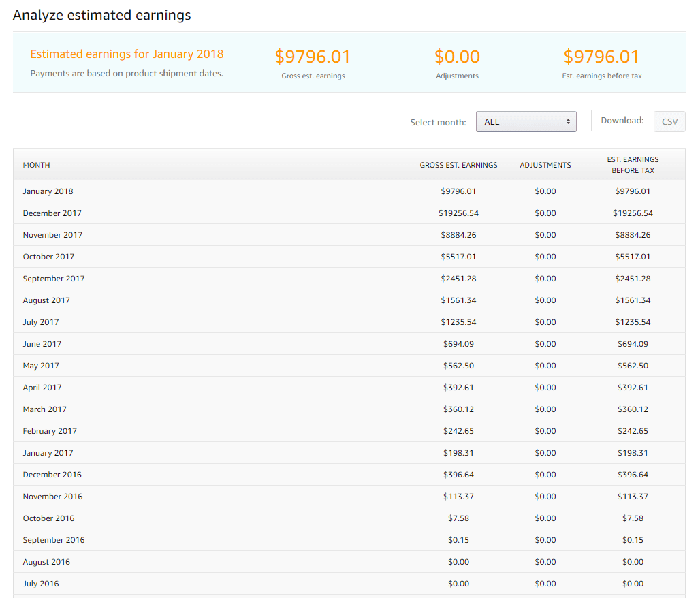The width and height of the screenshot is (700, 598).
Task: Click gross earnings $19256.54 for December 2017
Action: point(458,213)
